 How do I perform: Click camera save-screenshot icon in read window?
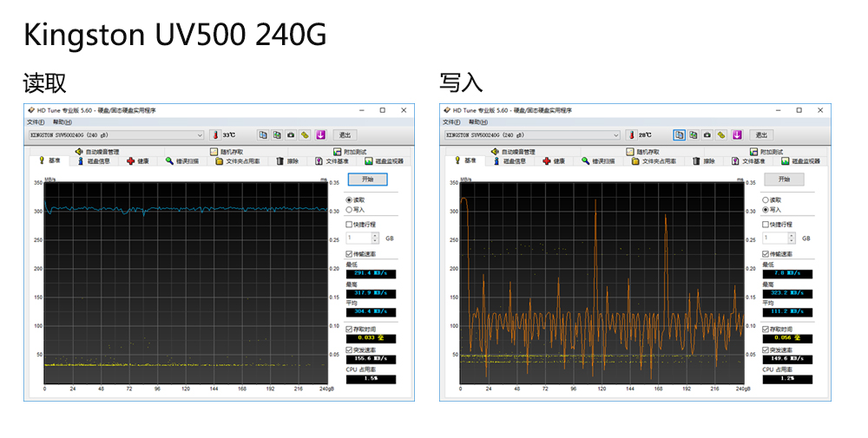pos(291,135)
